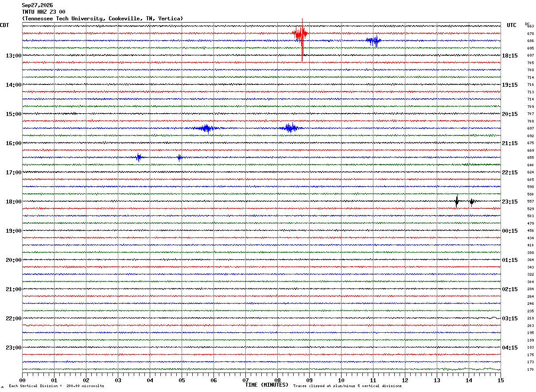Screen dimensions: 536x392
Task: Click the leftmost blue burst in the 15:00 hour
Action: click(206, 128)
